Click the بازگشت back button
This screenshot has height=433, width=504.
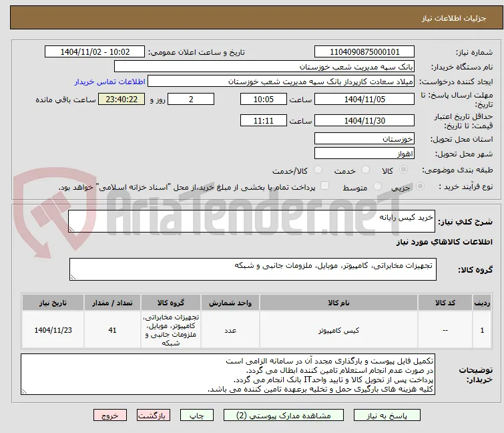(154, 416)
